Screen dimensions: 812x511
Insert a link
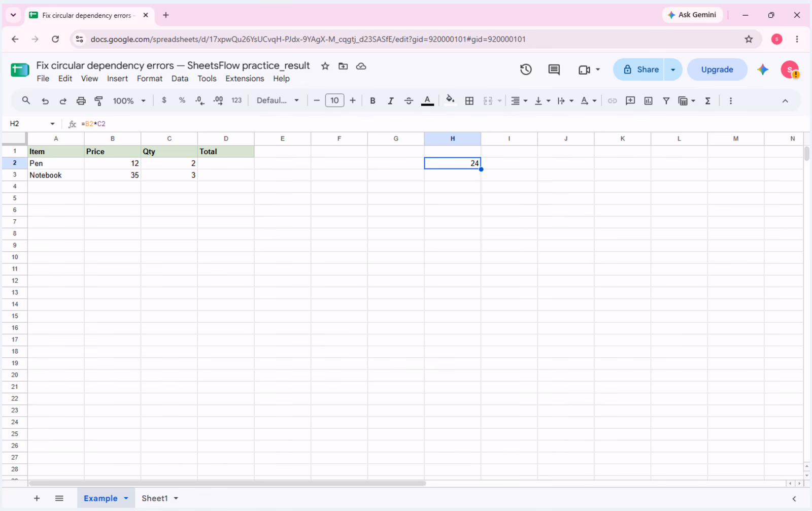pyautogui.click(x=613, y=100)
